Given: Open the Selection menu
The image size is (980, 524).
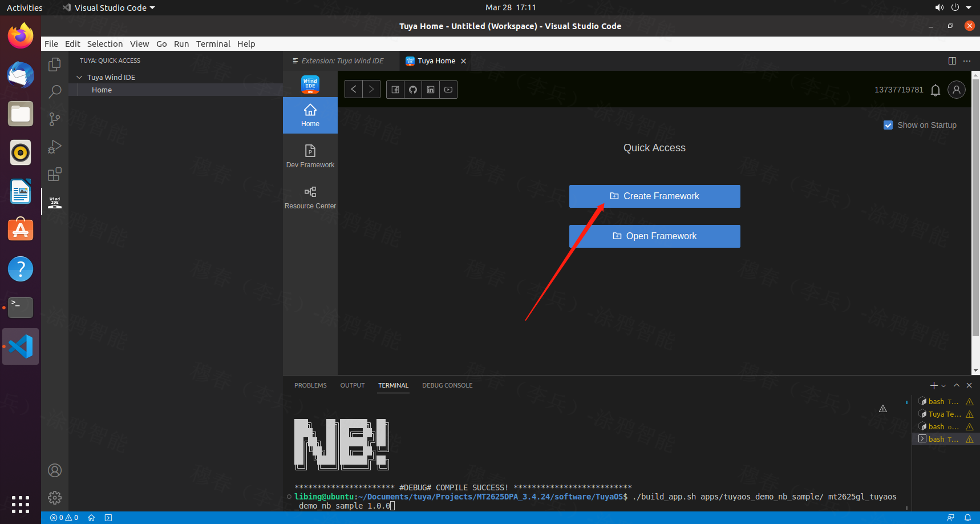Looking at the screenshot, I should coord(105,44).
